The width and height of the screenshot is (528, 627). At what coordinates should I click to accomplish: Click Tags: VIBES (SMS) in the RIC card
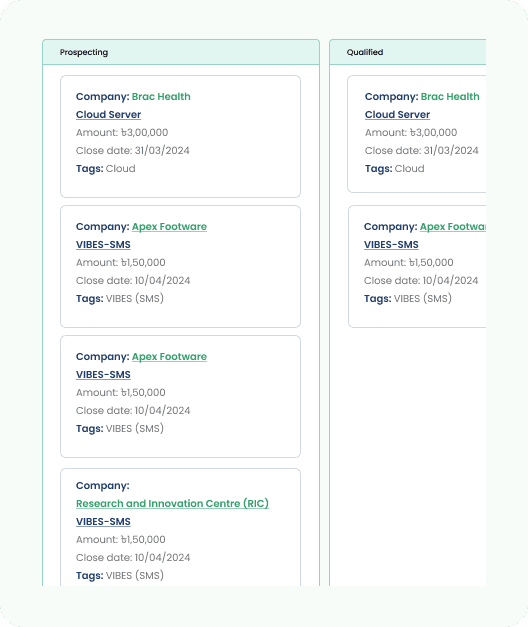pos(120,575)
